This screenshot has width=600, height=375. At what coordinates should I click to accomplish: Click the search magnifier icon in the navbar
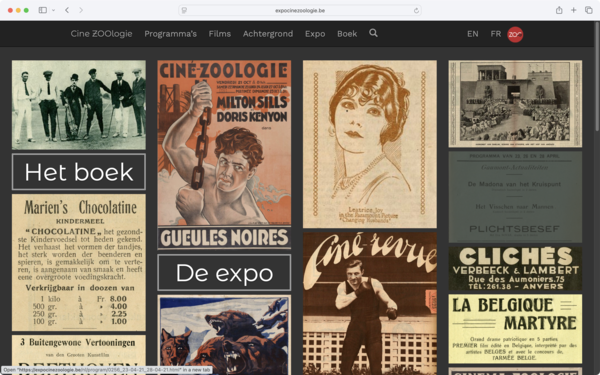(373, 33)
